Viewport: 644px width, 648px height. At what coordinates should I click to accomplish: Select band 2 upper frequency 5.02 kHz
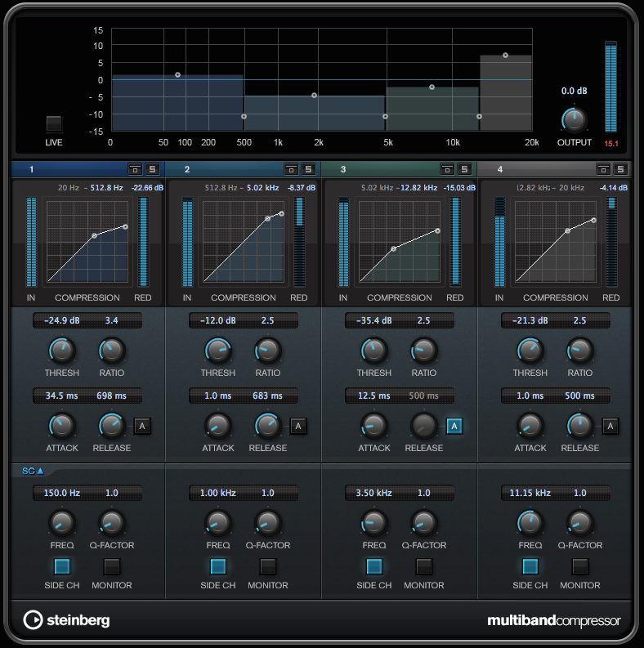(263, 188)
